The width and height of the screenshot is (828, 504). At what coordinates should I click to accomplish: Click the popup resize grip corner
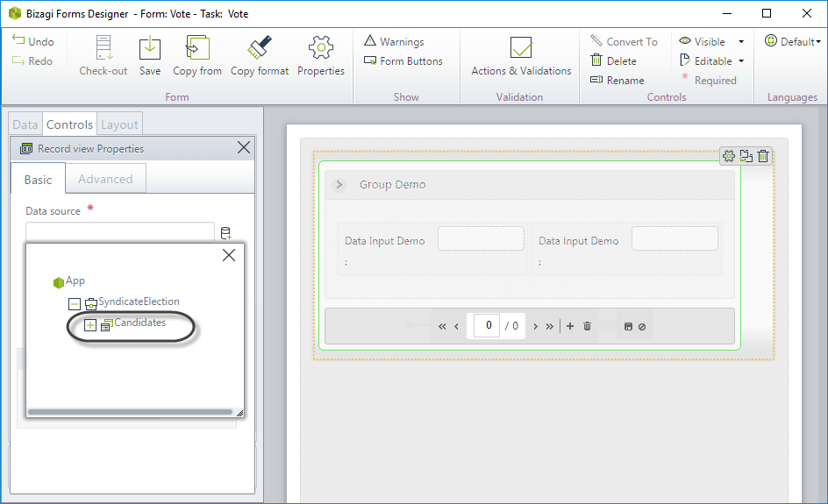coord(239,413)
